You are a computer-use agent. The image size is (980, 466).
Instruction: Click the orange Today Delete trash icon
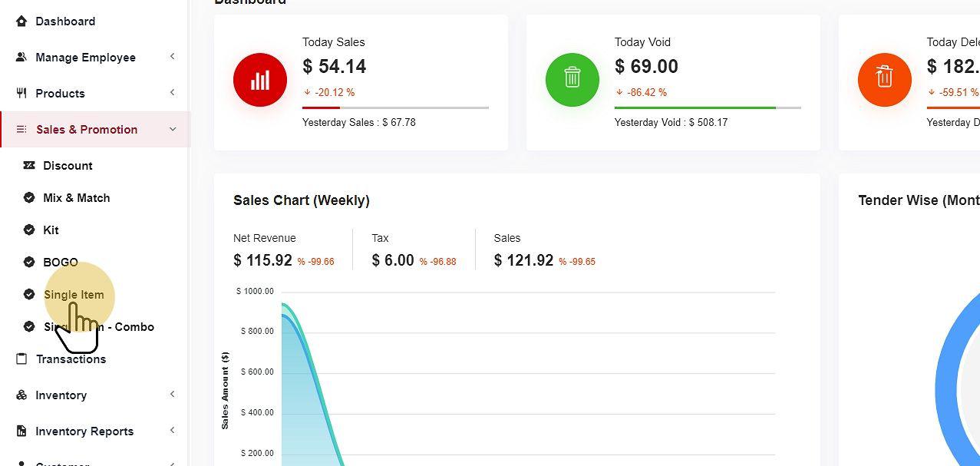point(884,80)
